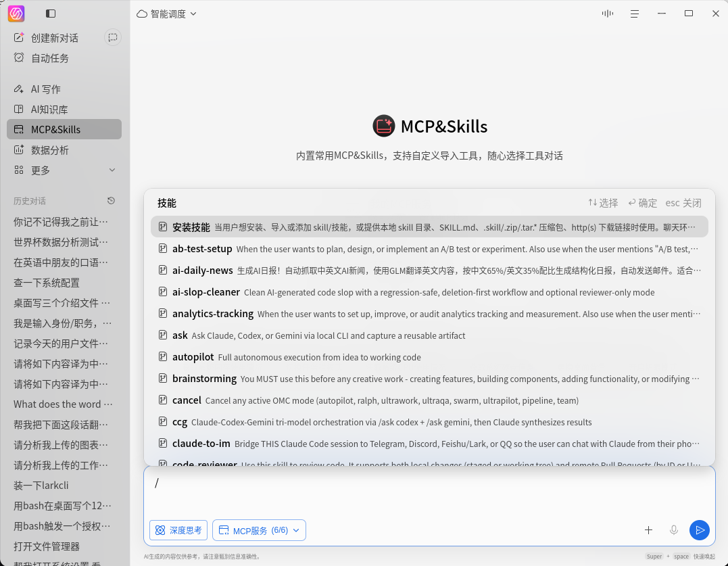
Task: Select the claude-to-im skill
Action: click(x=429, y=444)
